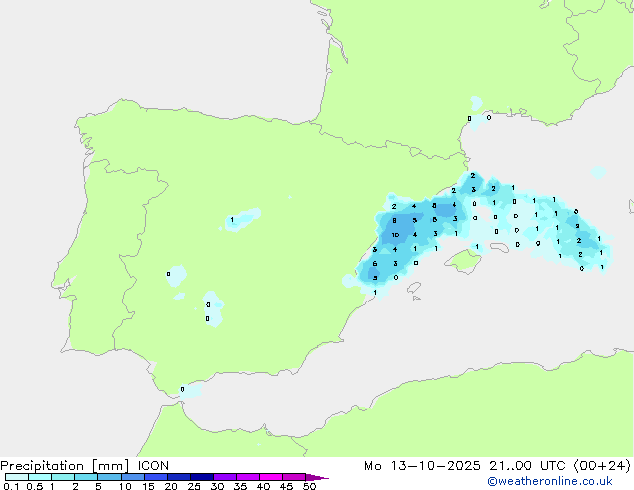The image size is (634, 490).
Task: Click the 'Precipitation' title word
Action: pos(42,466)
